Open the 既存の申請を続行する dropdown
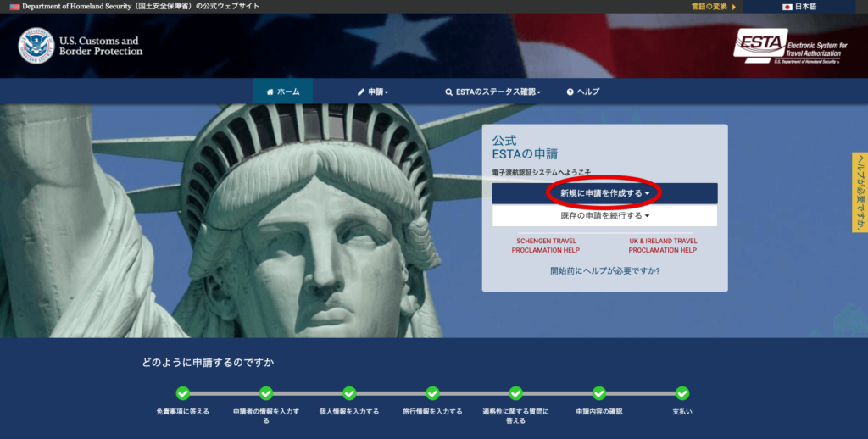Viewport: 868px width, 439px height. click(604, 216)
